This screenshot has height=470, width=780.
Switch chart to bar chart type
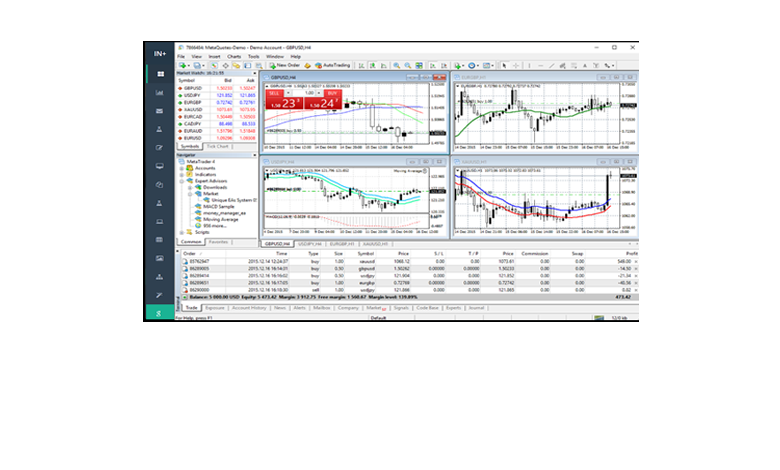362,65
